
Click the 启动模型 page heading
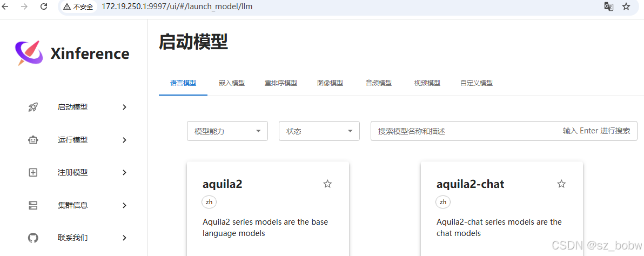point(193,42)
